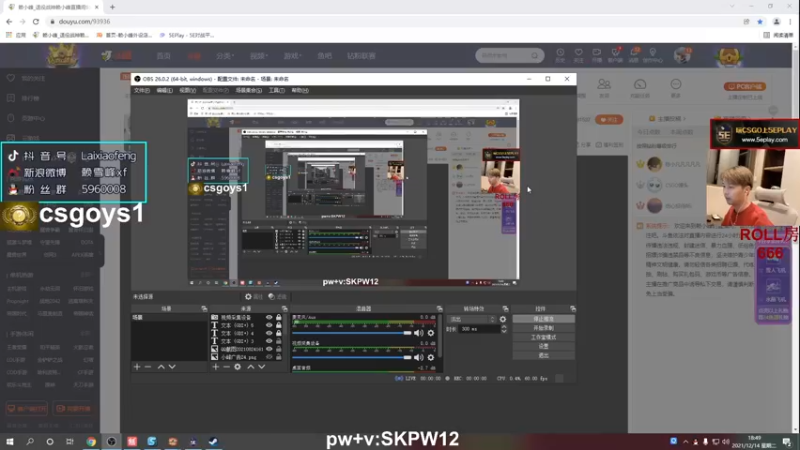Image resolution: width=800 pixels, height=450 pixels.
Task: Hide the 文本 (GDI+) 5 source
Action: coord(269,325)
